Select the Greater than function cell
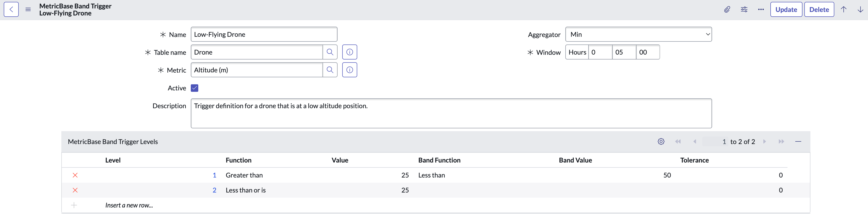This screenshot has width=868, height=222. [x=244, y=175]
